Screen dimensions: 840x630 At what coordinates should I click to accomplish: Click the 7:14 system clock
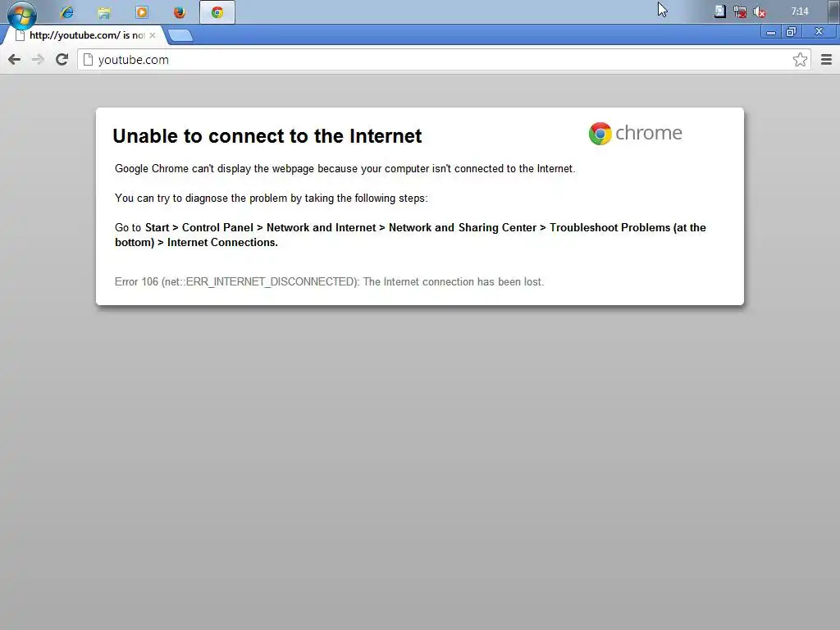click(x=800, y=11)
